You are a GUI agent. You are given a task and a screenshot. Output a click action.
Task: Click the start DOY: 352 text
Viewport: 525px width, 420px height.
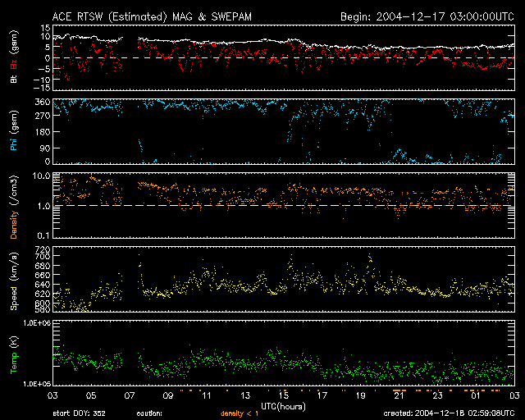tap(80, 413)
